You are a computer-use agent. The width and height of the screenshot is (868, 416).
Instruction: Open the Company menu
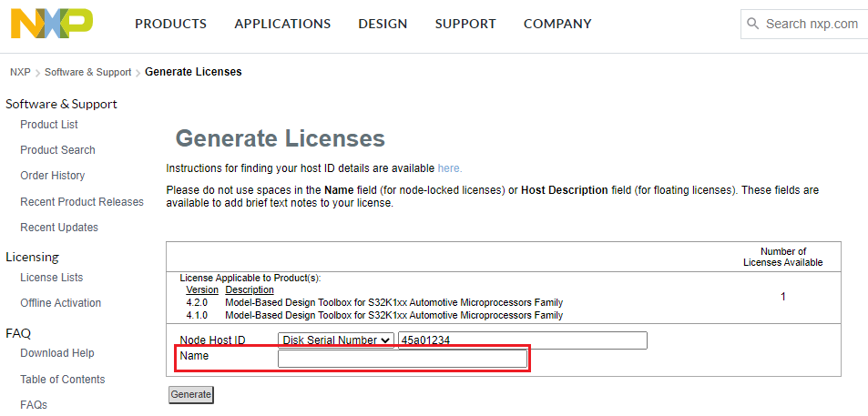coord(557,24)
